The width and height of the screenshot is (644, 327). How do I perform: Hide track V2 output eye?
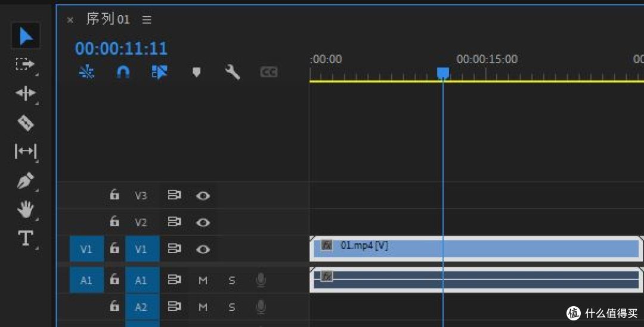coord(203,222)
